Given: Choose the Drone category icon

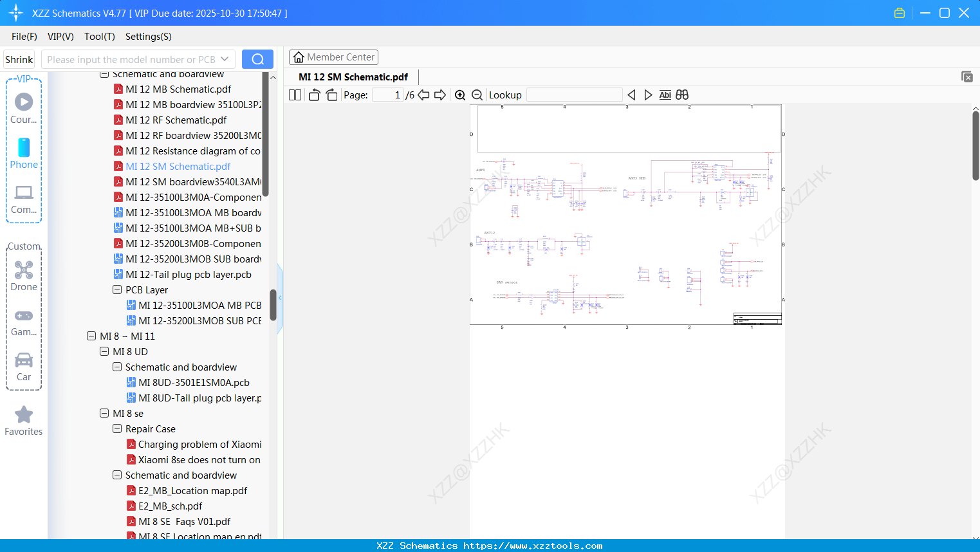Looking at the screenshot, I should pos(24,276).
